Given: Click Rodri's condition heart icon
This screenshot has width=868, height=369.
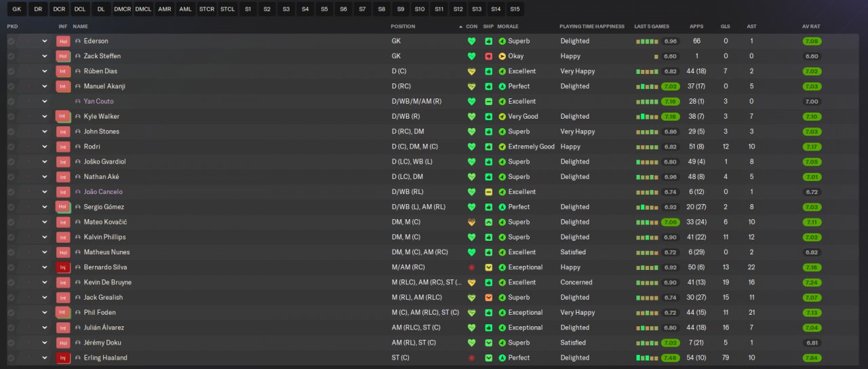Looking at the screenshot, I should click(x=471, y=147).
